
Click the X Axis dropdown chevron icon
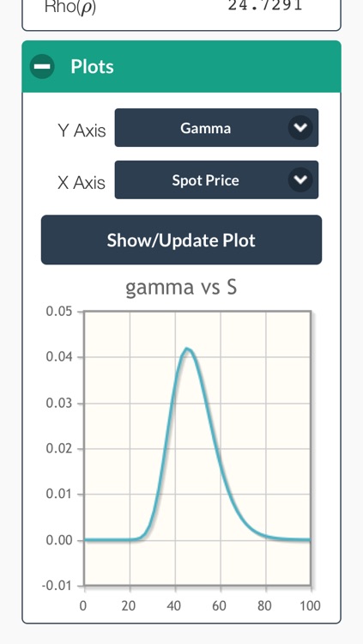[300, 180]
